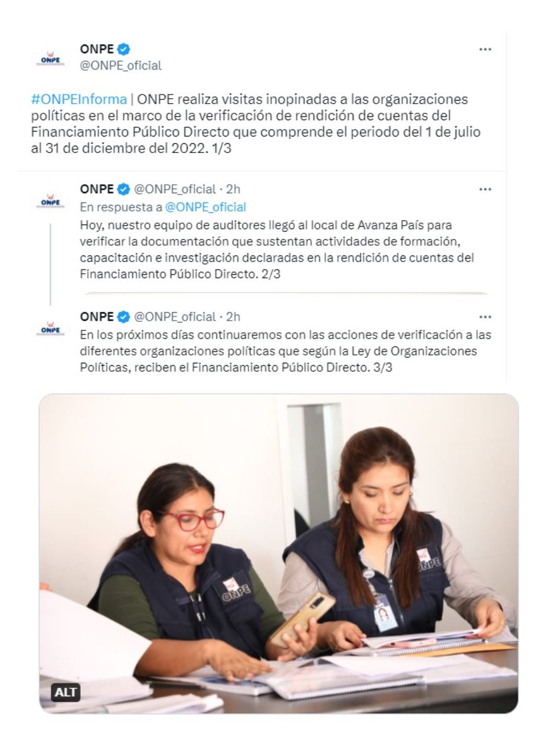Image resolution: width=535 pixels, height=756 pixels.
Task: Open the 2h timestamp of the third tweet
Action: point(233,317)
